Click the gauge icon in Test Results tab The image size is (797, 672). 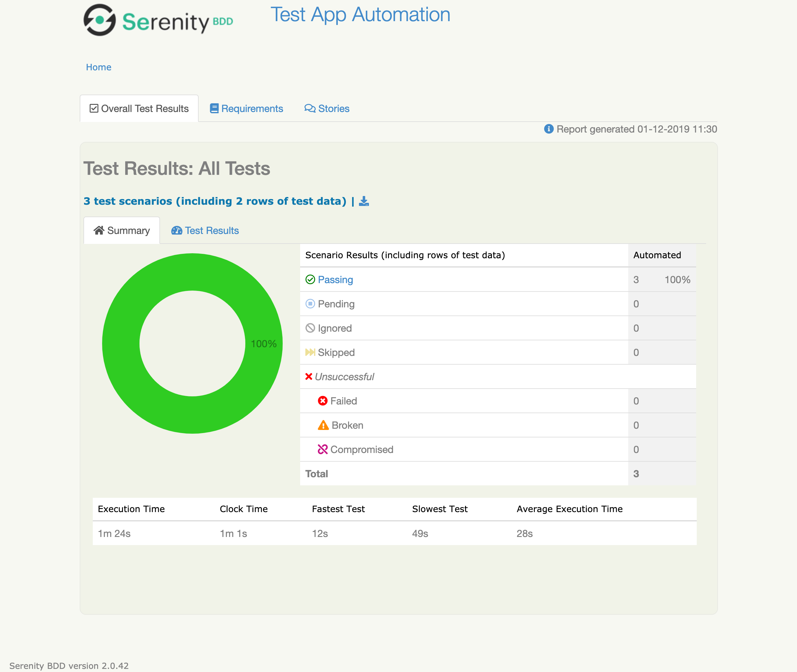(177, 231)
